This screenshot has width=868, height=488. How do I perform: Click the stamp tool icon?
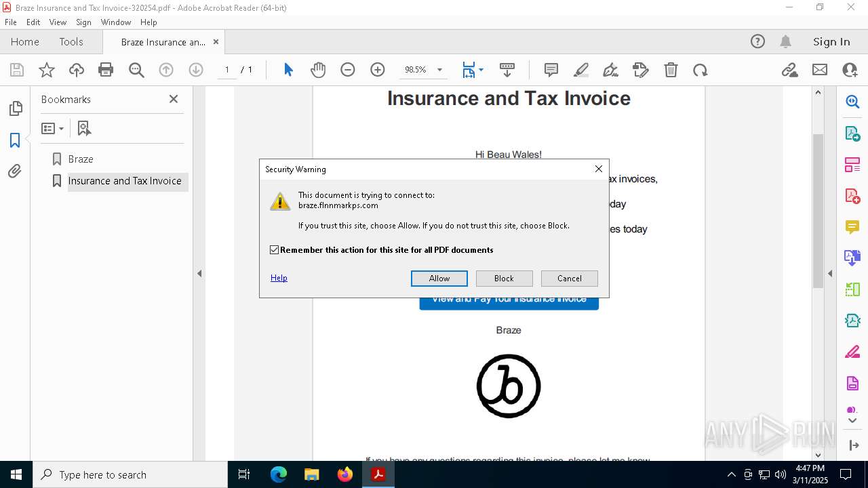click(x=641, y=70)
